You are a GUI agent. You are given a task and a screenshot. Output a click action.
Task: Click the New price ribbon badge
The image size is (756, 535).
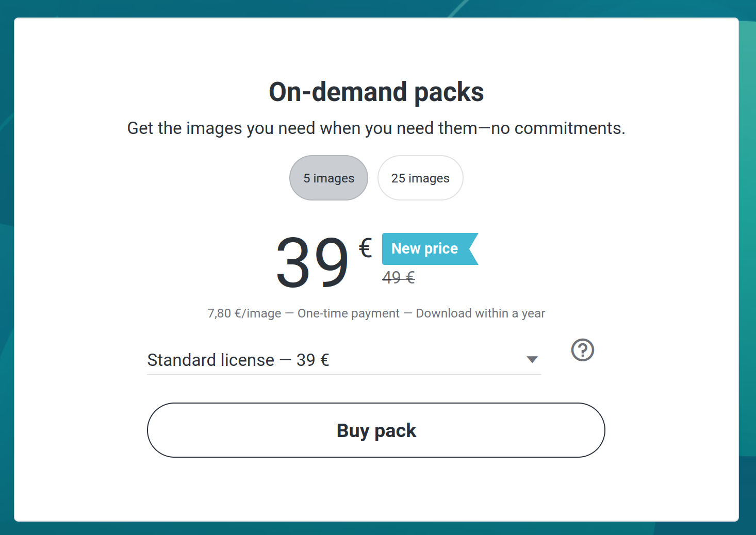click(430, 248)
